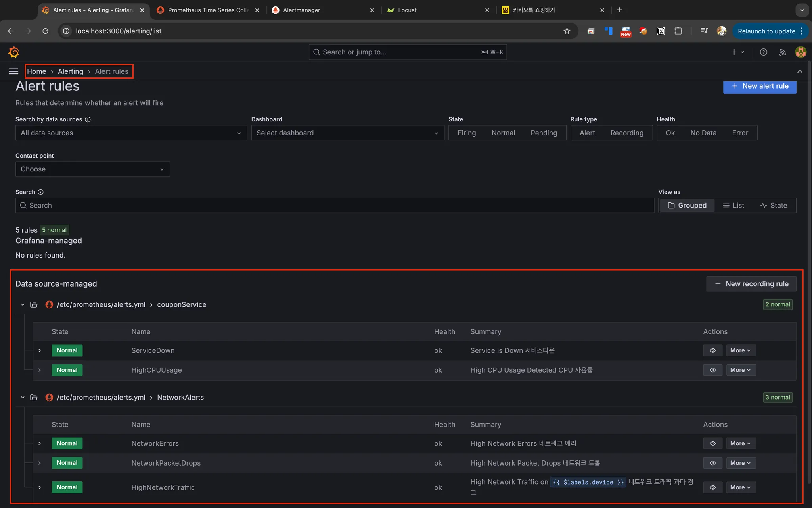Switch to the Alertmanager browser tab

pos(301,10)
